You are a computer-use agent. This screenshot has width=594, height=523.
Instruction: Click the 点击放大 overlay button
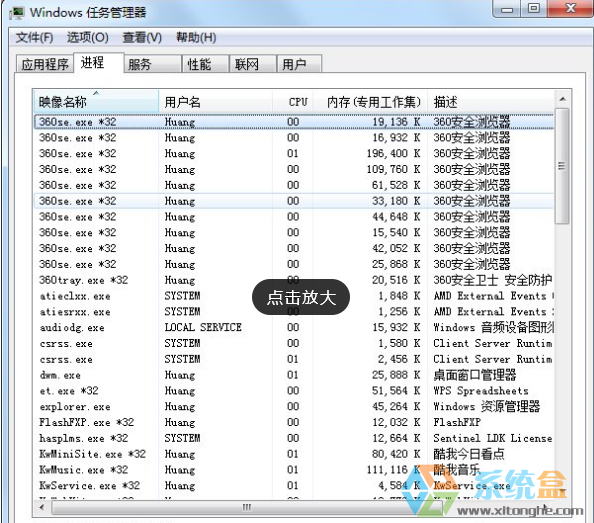coord(301,297)
